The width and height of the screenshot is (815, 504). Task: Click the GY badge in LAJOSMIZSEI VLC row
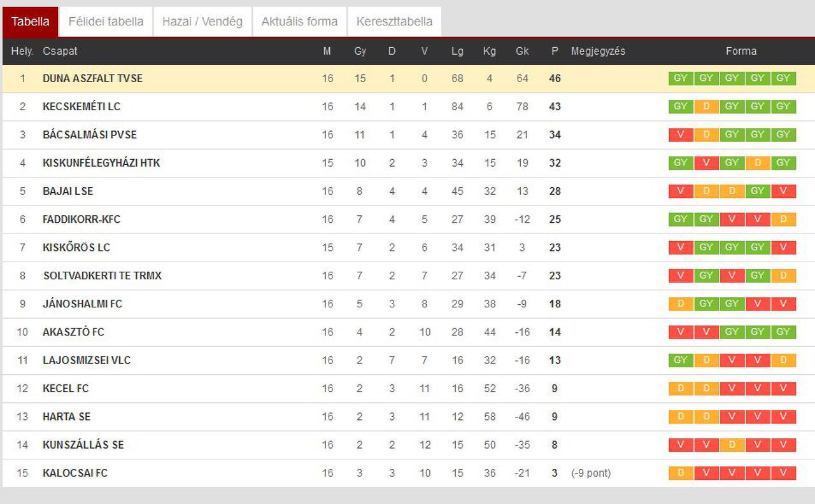click(x=681, y=360)
